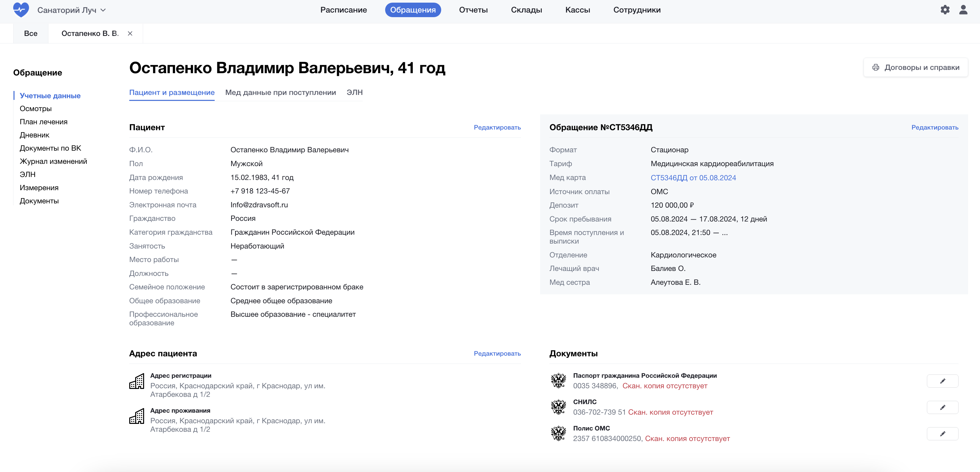Viewport: 980px width, 472px height.
Task: Close the Остапенко В. В. tab
Action: pyautogui.click(x=130, y=34)
